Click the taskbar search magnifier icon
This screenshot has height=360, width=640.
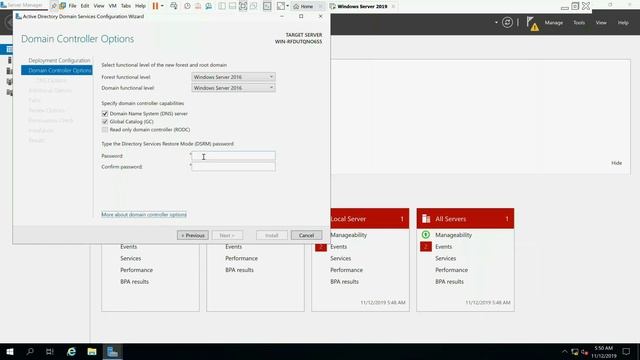pos(30,351)
